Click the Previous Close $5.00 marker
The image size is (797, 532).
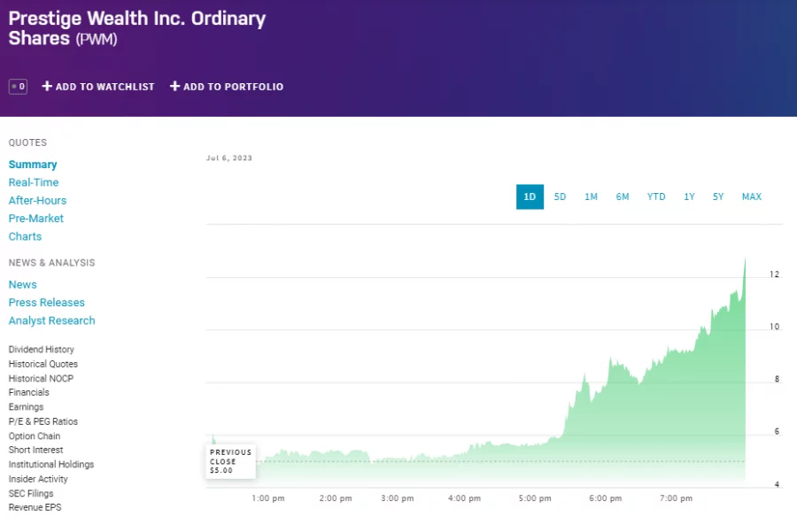click(229, 459)
